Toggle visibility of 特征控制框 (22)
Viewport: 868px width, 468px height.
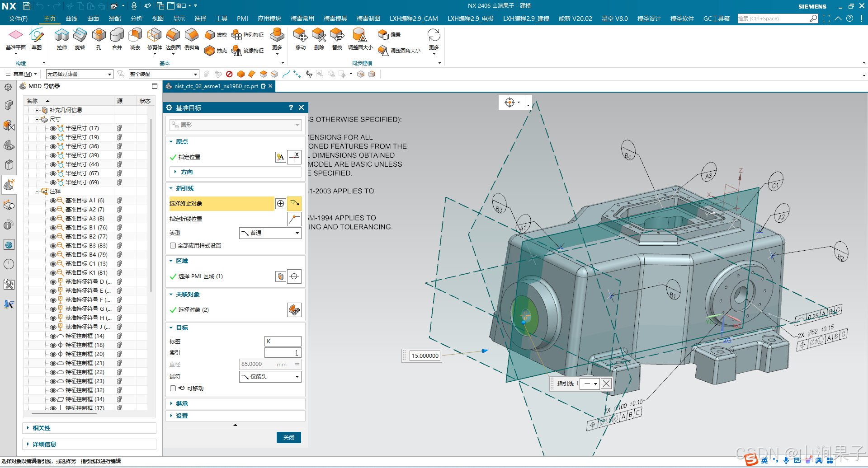coord(53,372)
